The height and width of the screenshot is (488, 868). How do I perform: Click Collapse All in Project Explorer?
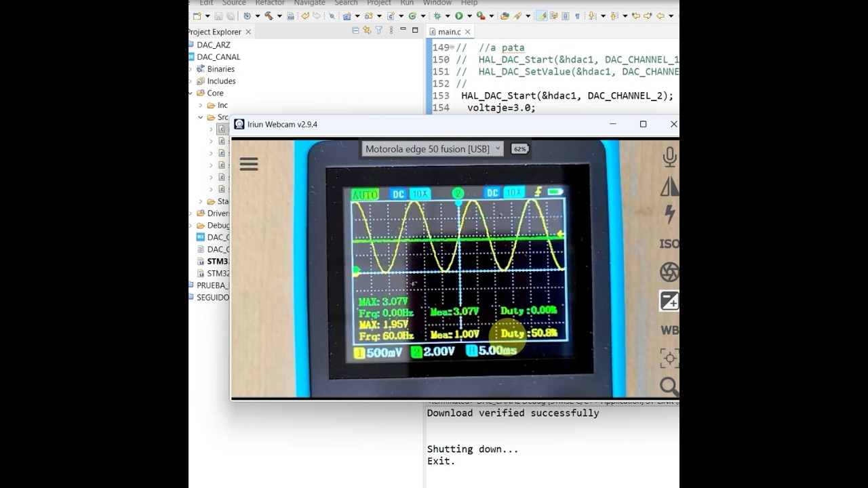point(356,30)
